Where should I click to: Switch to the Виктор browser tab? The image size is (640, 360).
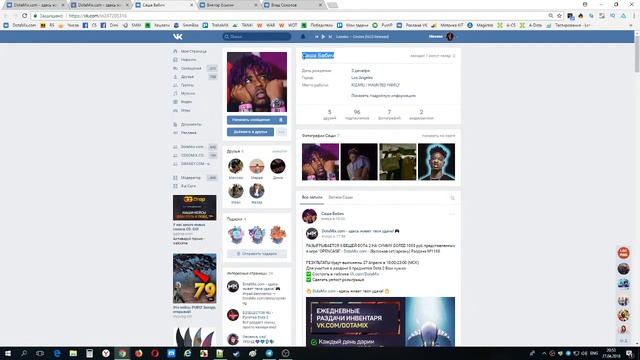[229, 5]
